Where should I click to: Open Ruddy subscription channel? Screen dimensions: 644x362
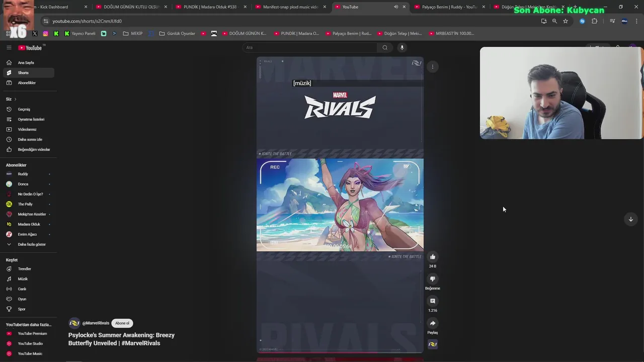29,174
